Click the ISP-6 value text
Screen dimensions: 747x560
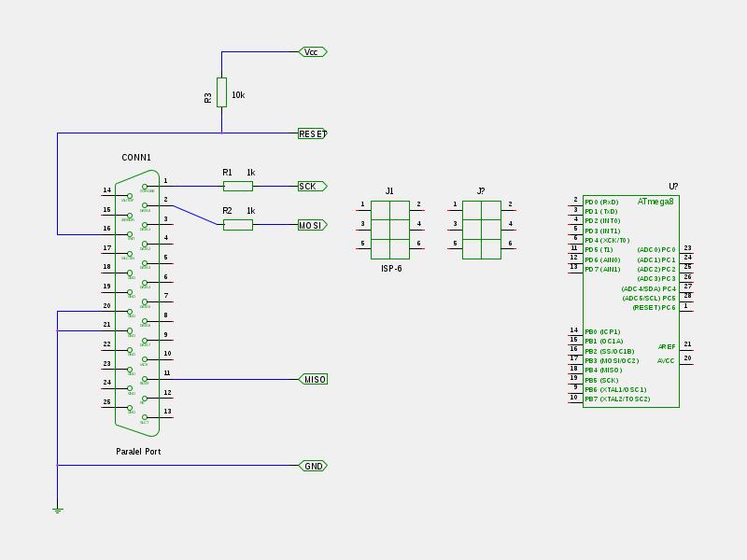pyautogui.click(x=391, y=269)
